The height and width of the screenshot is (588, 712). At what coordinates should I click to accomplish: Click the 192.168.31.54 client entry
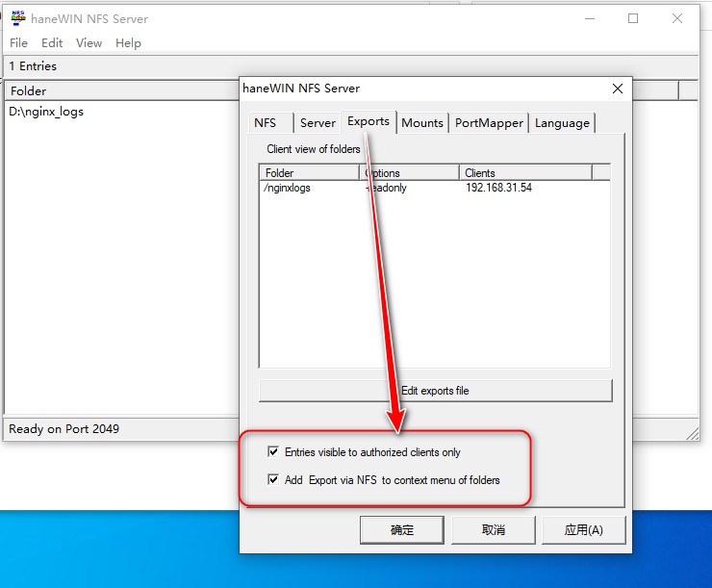click(498, 188)
